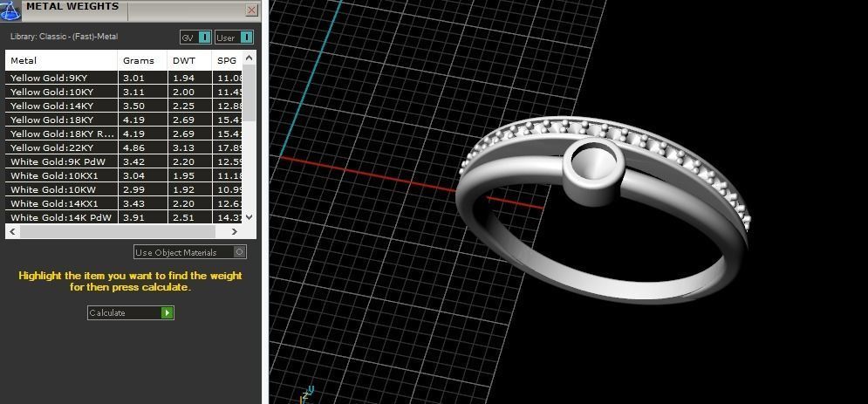This screenshot has width=868, height=404.
Task: Select the Yellow Gold:9KY row
Action: [x=124, y=78]
